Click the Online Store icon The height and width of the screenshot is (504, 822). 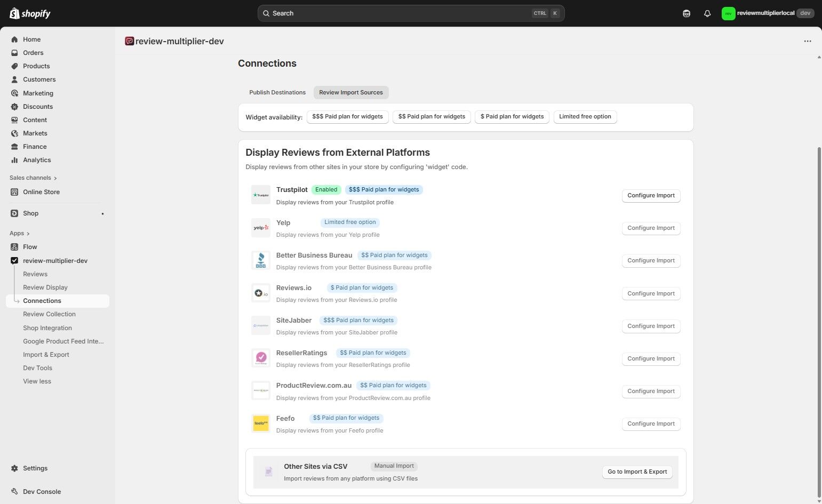pyautogui.click(x=14, y=192)
